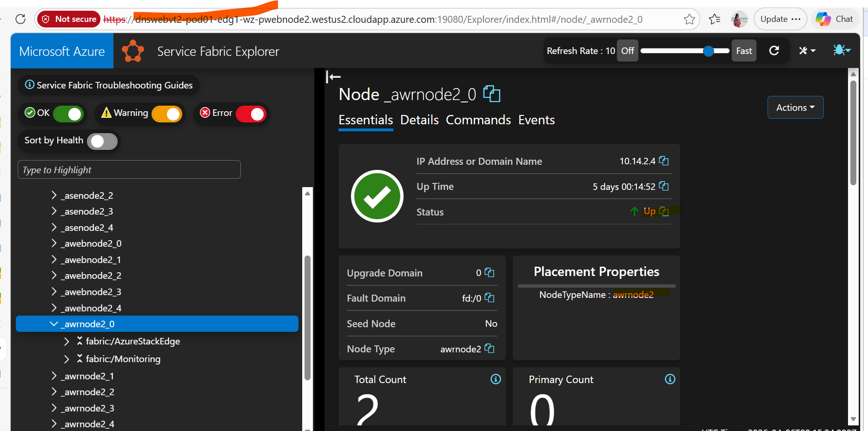Toggle the Warning health filter
868x431 pixels.
tap(167, 114)
